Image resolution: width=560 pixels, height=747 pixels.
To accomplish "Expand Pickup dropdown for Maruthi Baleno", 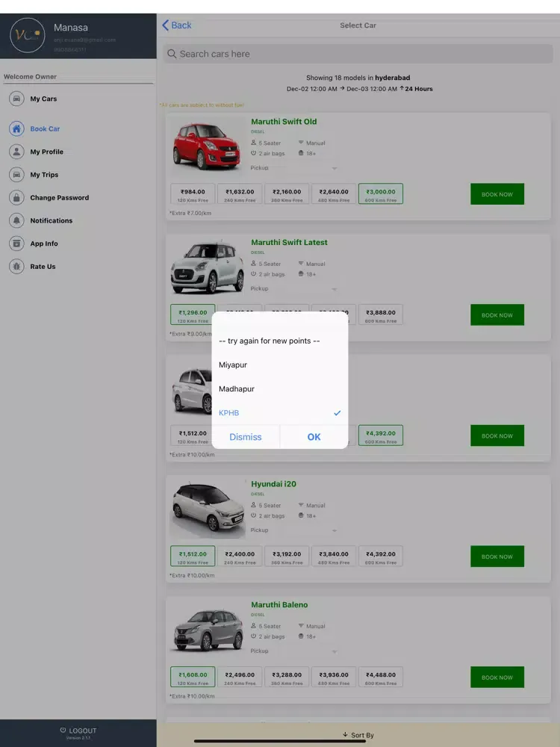I will (293, 651).
